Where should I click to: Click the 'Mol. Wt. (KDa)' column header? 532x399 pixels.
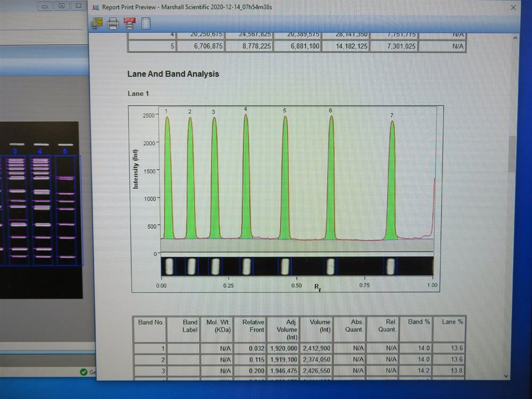(x=217, y=329)
